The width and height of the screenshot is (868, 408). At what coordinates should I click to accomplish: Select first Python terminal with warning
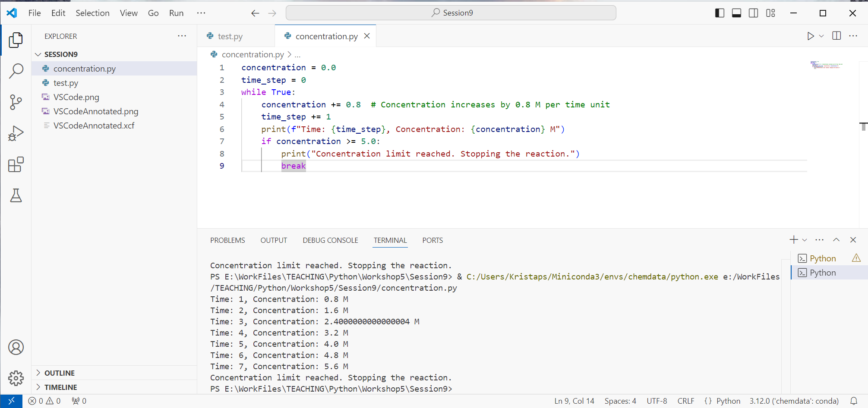(x=829, y=258)
